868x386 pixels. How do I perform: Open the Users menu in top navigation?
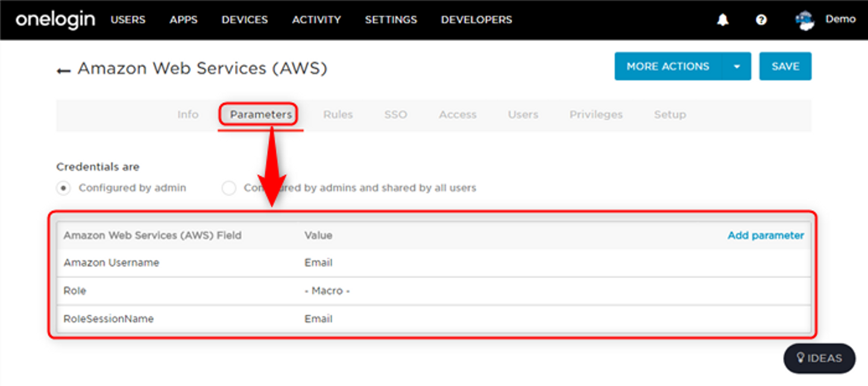pos(128,20)
